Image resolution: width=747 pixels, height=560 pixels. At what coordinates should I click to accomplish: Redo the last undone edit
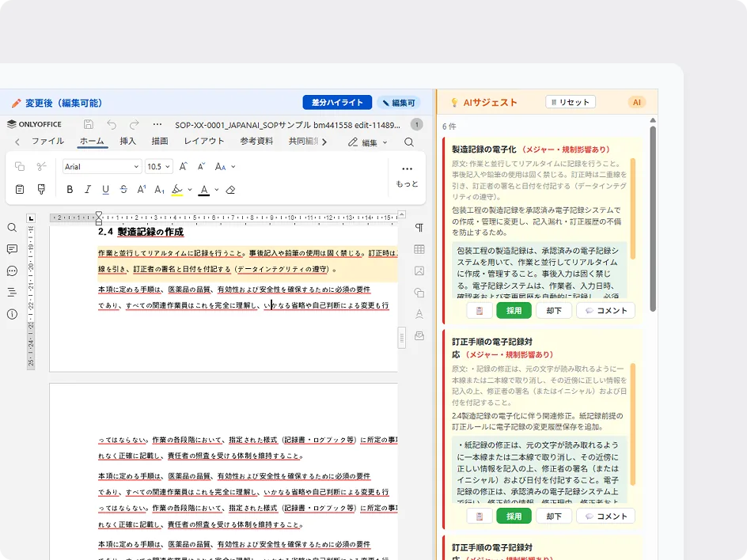(x=135, y=124)
